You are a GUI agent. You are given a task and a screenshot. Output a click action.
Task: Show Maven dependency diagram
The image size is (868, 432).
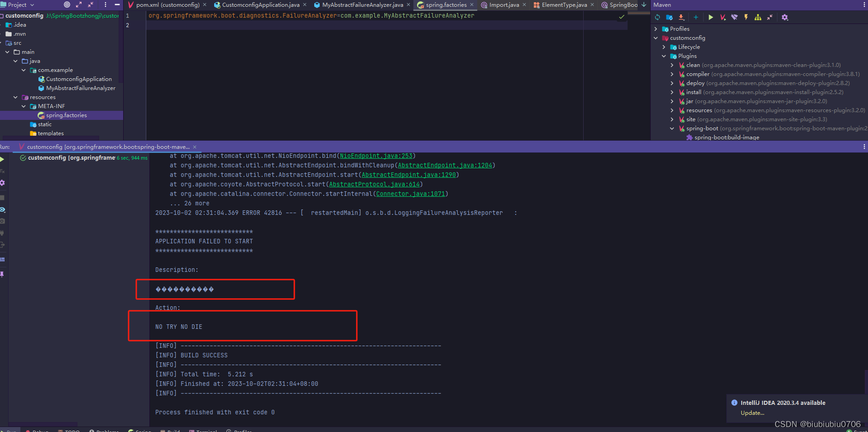[757, 17]
